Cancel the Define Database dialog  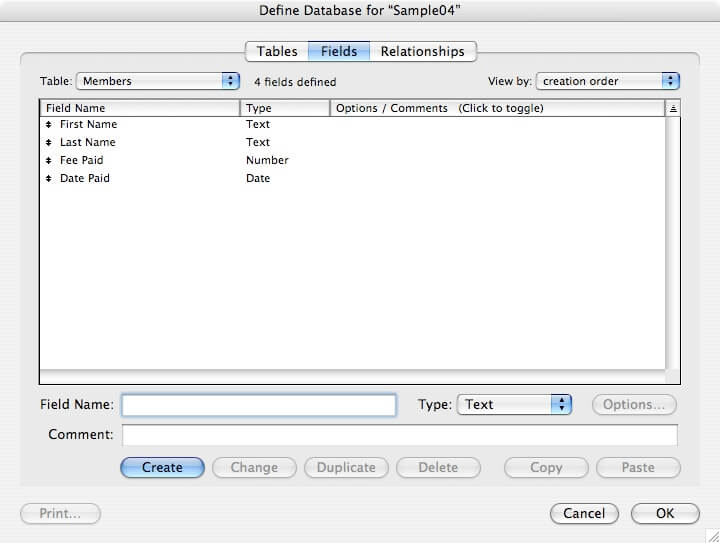pyautogui.click(x=584, y=513)
